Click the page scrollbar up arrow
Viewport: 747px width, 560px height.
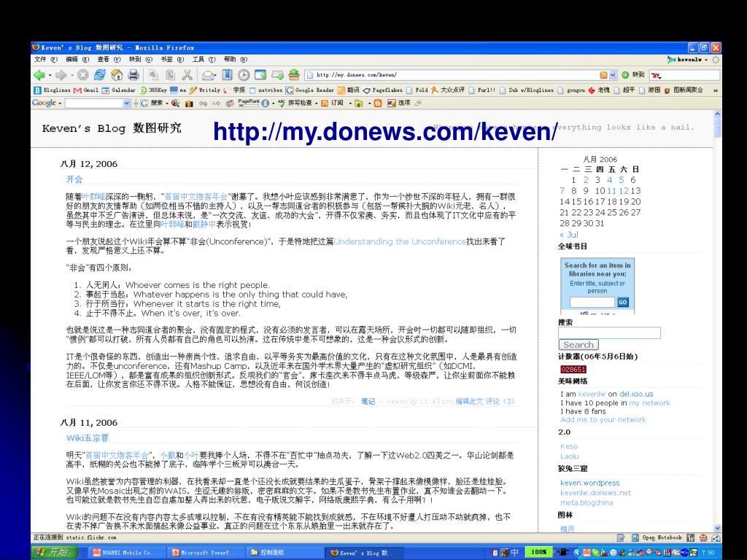(x=718, y=114)
